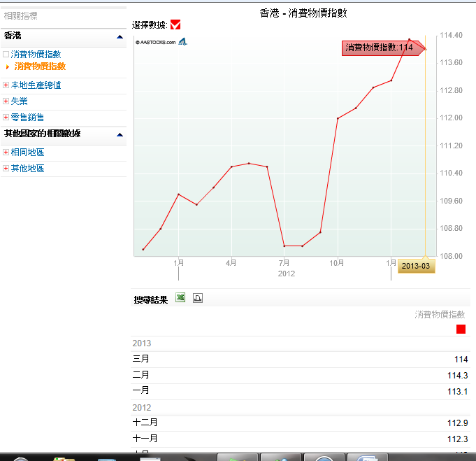Open the 零售銷售 link
Screen dimensions: 476x461
click(x=27, y=118)
